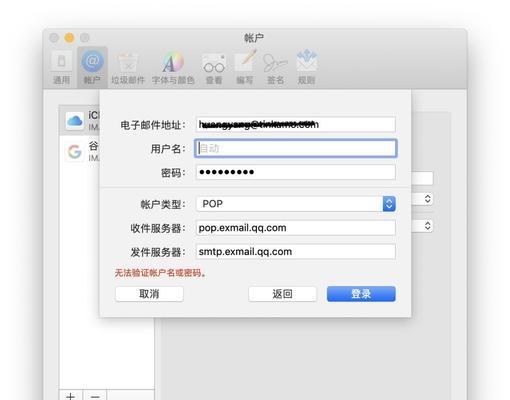Click the Cancel (取消) button

coord(149,294)
